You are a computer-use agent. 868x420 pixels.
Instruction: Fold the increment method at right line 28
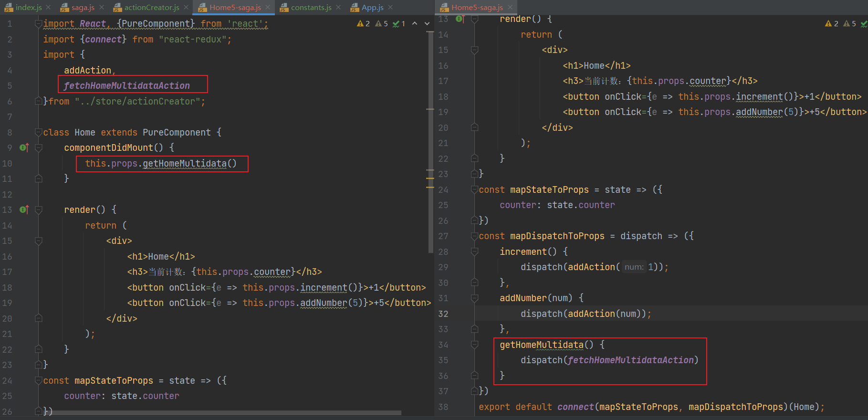pos(474,252)
